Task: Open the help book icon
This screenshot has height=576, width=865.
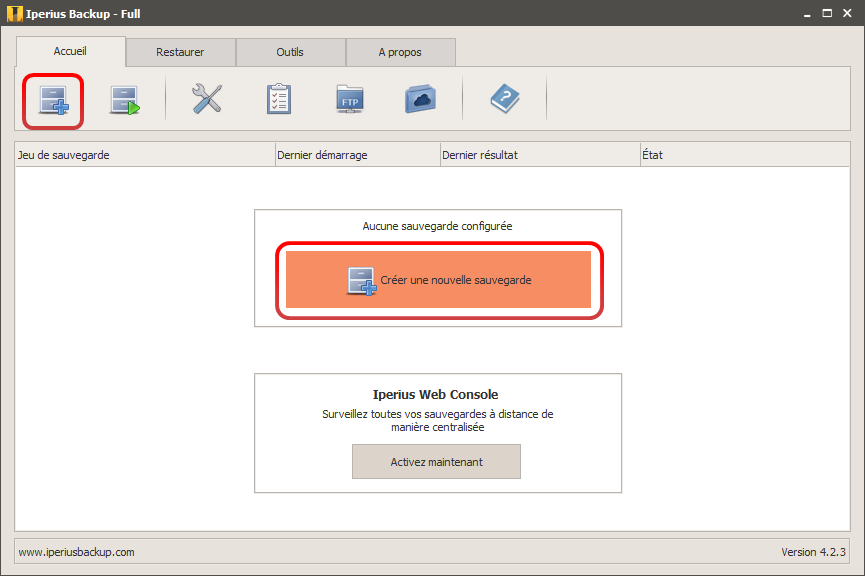Action: coord(505,99)
